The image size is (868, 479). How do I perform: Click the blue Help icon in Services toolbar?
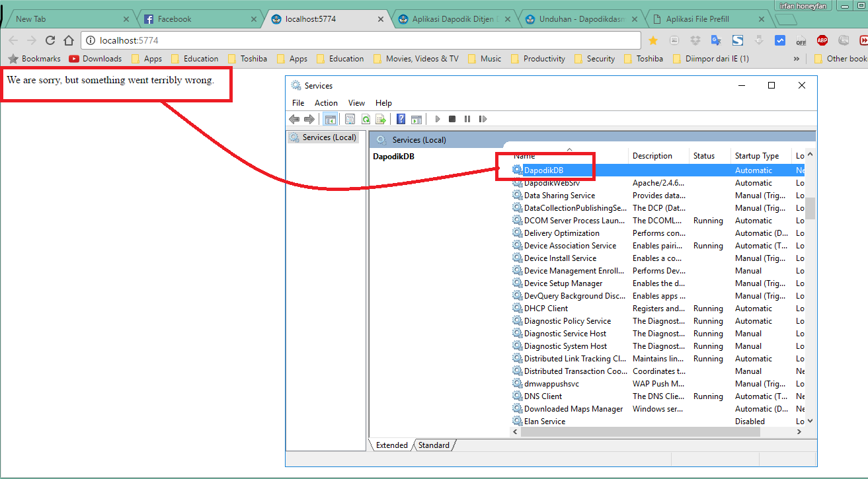pos(401,119)
